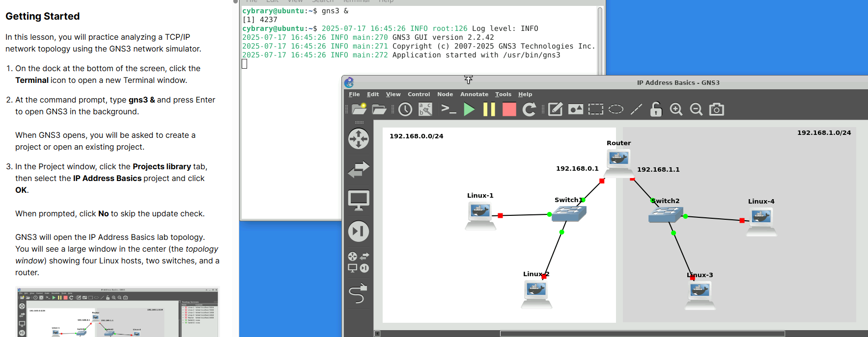Select the Add a link cable tool

click(358, 294)
